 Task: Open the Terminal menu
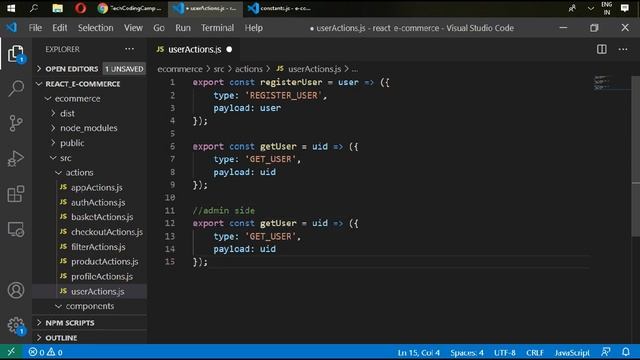pyautogui.click(x=217, y=28)
